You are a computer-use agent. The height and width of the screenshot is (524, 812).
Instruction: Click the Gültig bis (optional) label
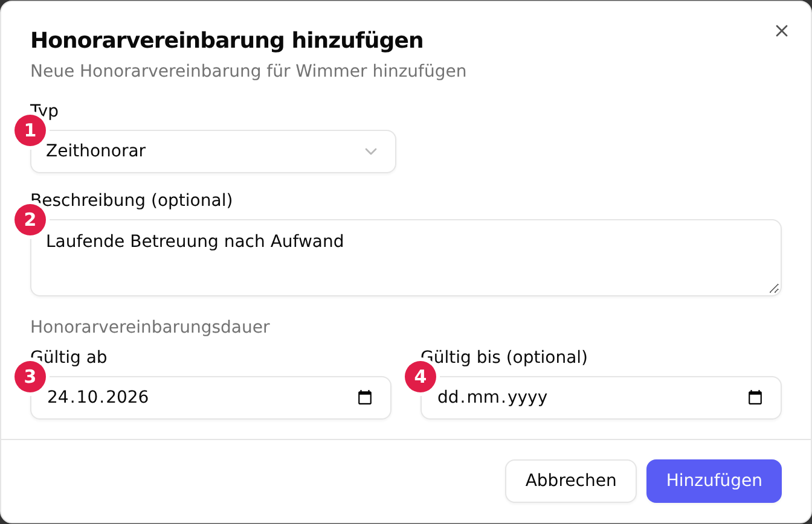pyautogui.click(x=504, y=357)
